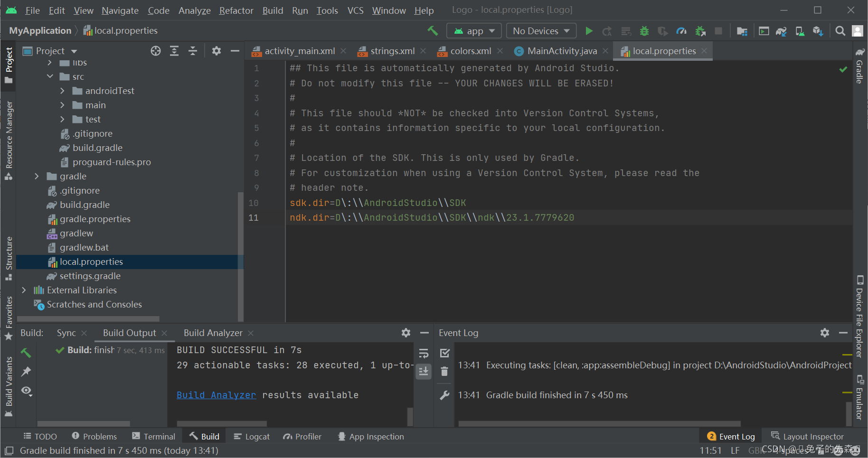Click the Stop square icon
Screen dimensions: 868x458
pos(718,31)
